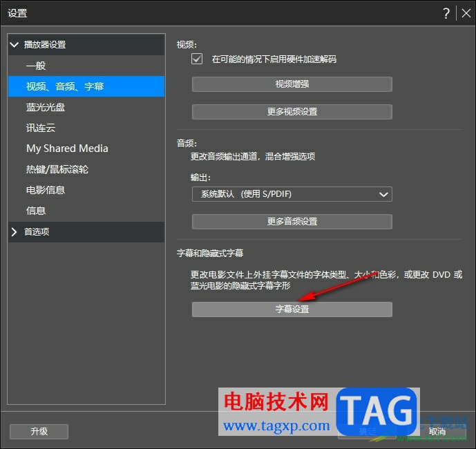Click the 升级 button

point(39,432)
